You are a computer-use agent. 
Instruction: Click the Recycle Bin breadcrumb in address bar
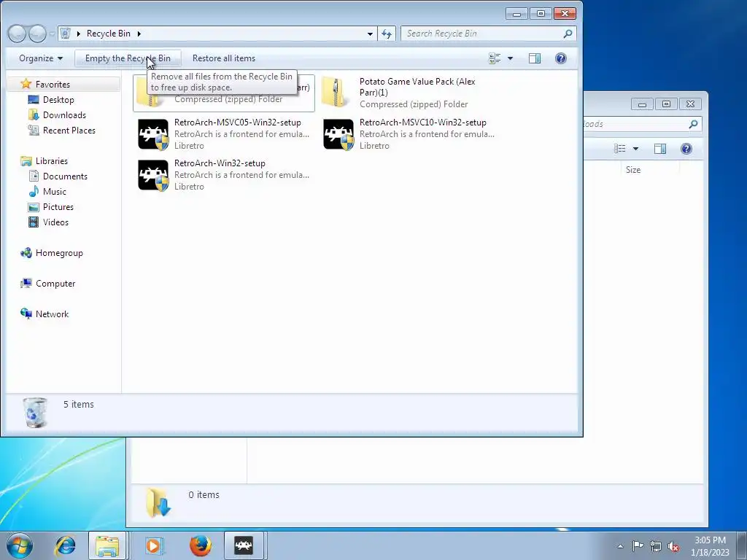(x=108, y=34)
